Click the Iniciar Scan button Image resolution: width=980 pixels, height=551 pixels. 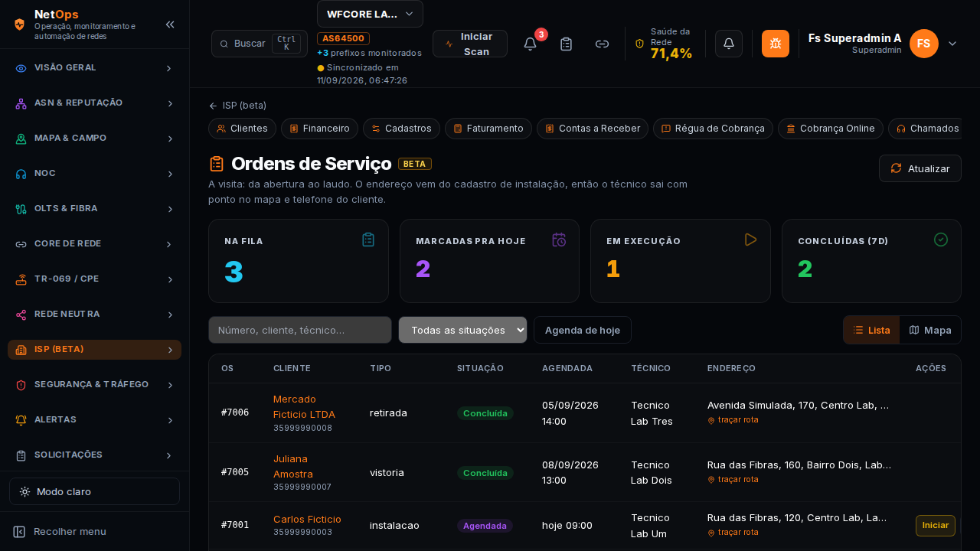pos(470,44)
